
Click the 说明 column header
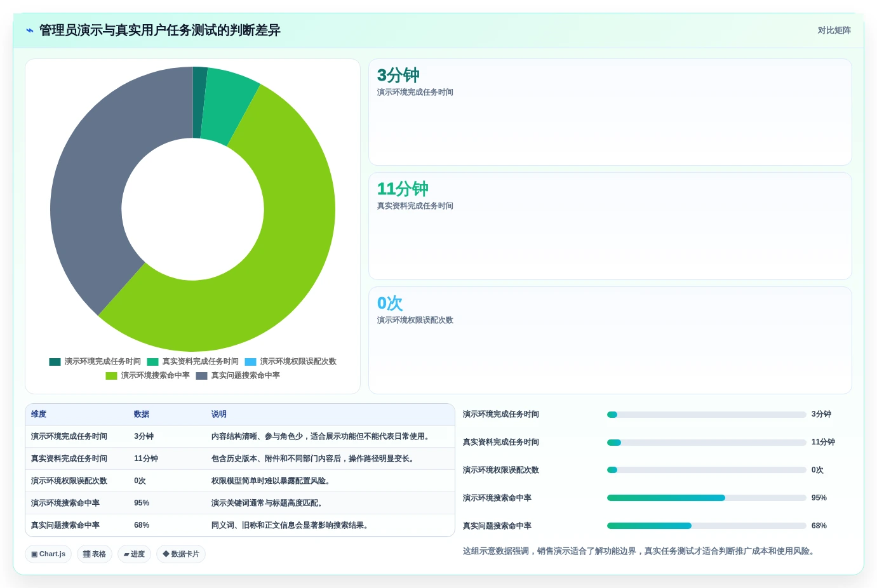tap(219, 414)
